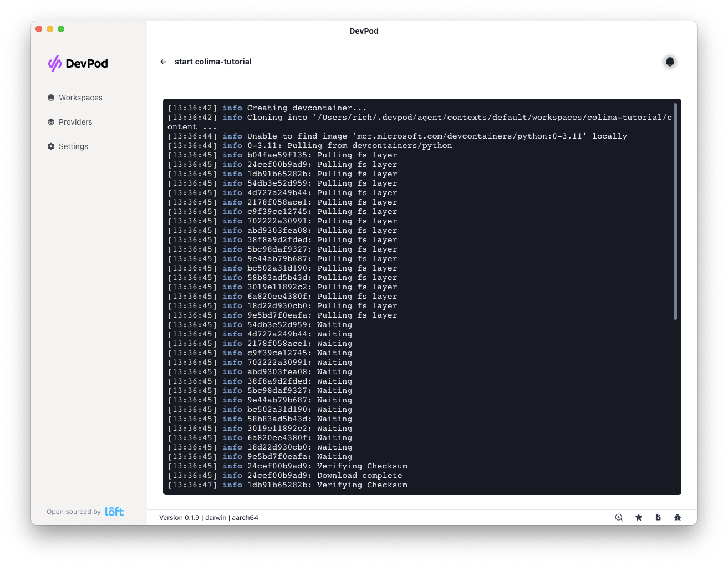This screenshot has height=566, width=728.
Task: Click the green macOS maximize button
Action: point(61,29)
